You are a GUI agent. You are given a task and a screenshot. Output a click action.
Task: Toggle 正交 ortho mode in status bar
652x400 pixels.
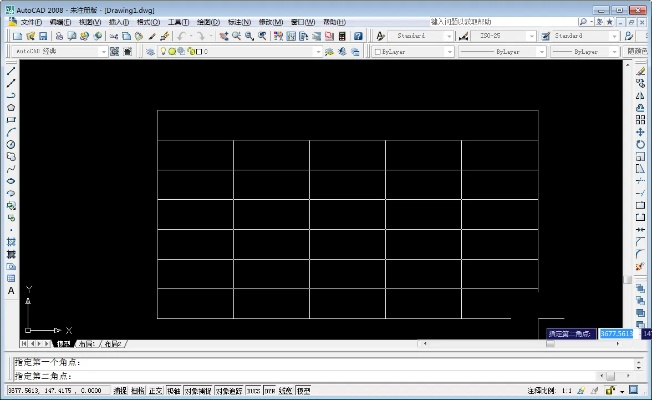coord(156,390)
